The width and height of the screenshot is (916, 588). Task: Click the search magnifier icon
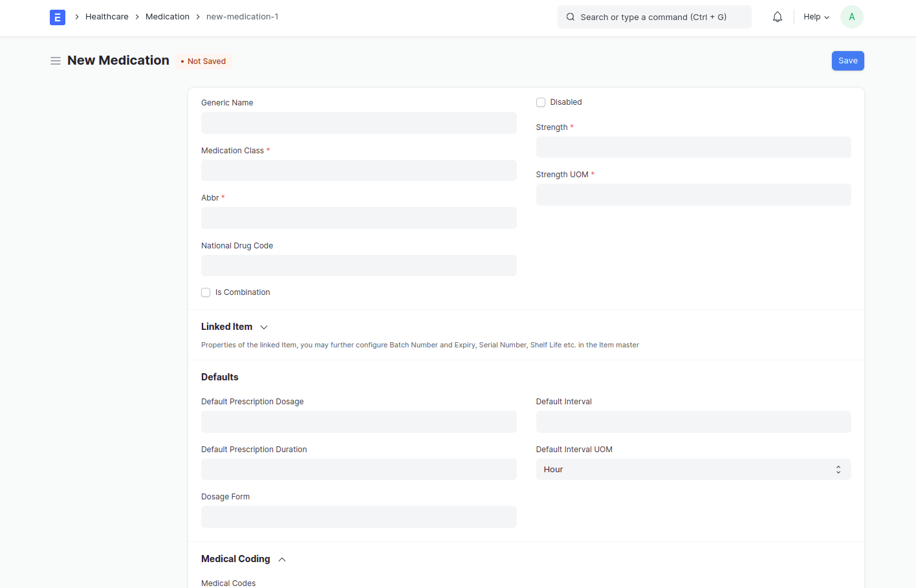(x=571, y=17)
